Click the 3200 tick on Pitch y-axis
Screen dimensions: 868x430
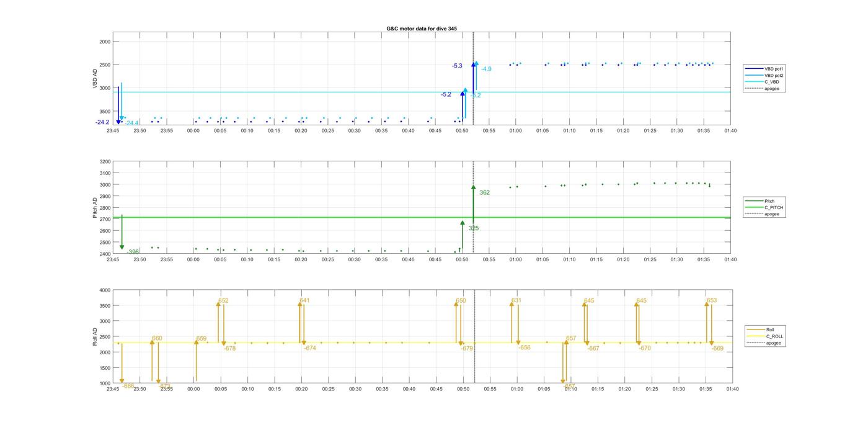point(105,161)
